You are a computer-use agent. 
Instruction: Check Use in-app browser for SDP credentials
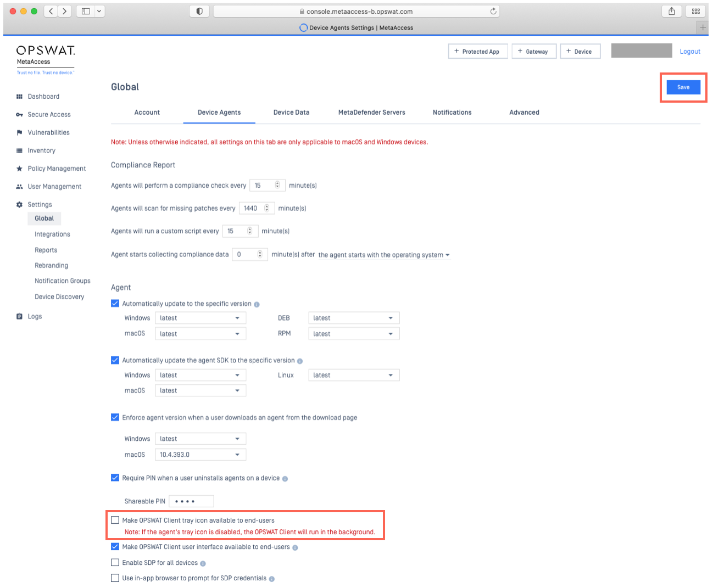click(x=115, y=578)
